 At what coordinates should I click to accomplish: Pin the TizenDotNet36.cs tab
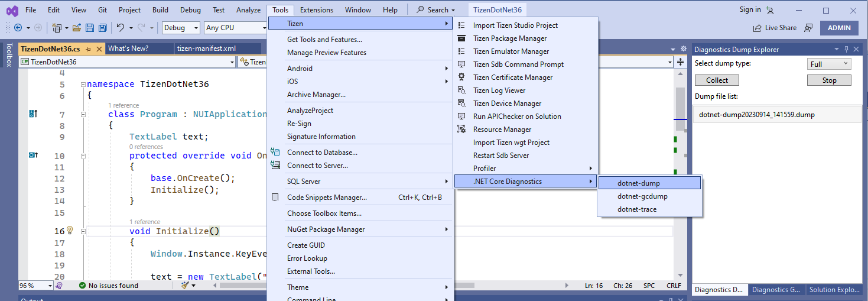(88, 48)
